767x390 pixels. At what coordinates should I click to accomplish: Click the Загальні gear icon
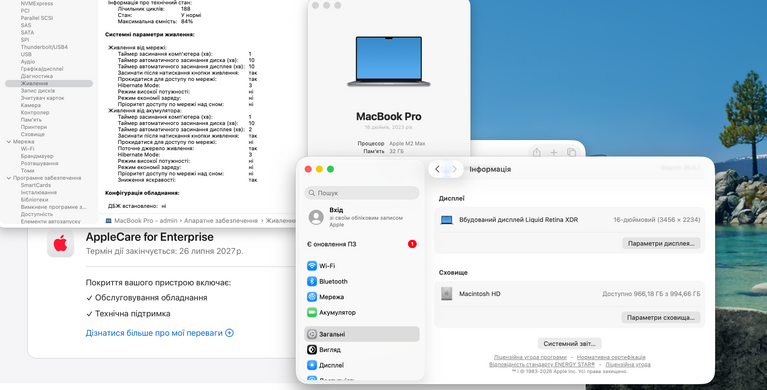tap(312, 334)
